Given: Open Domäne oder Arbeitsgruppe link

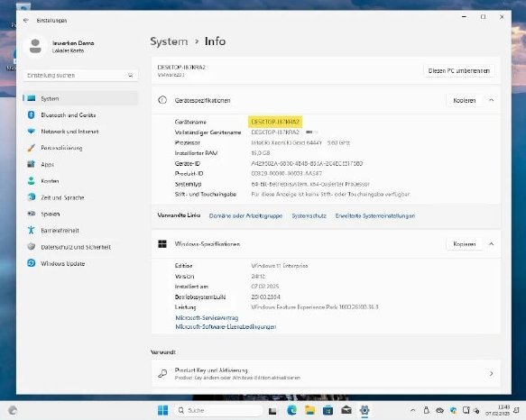Looking at the screenshot, I should coord(245,216).
